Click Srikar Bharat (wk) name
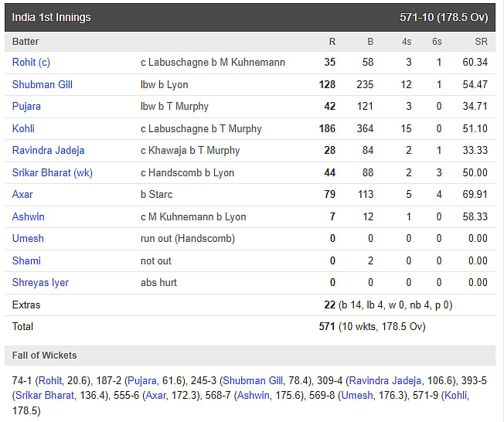The image size is (504, 422). coord(53,172)
